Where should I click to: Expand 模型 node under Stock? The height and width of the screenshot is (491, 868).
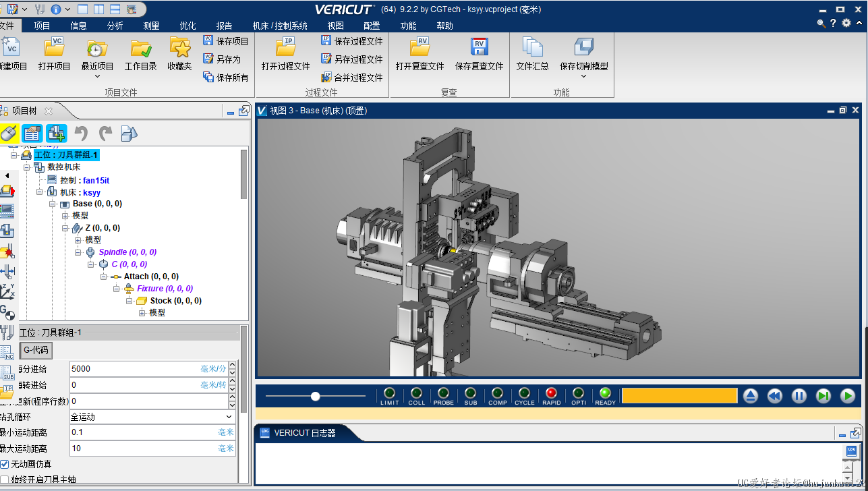click(142, 313)
